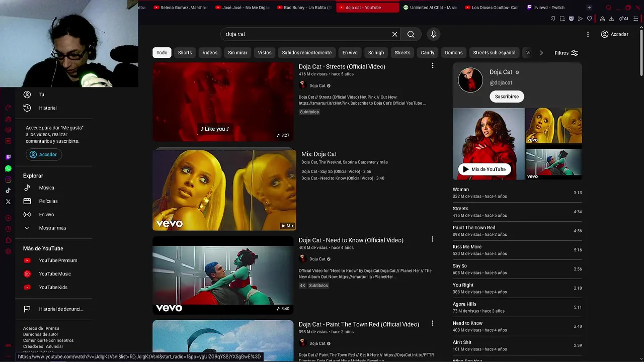This screenshot has height=362, width=644.
Task: Click the Acceder button in the left sidebar
Action: pyautogui.click(x=43, y=154)
